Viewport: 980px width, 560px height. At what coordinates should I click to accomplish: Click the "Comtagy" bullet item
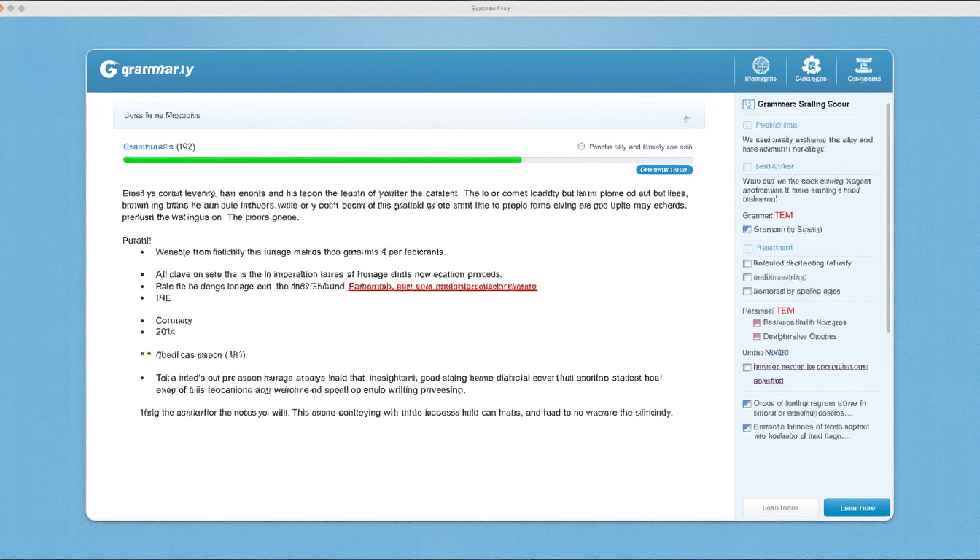(x=174, y=321)
